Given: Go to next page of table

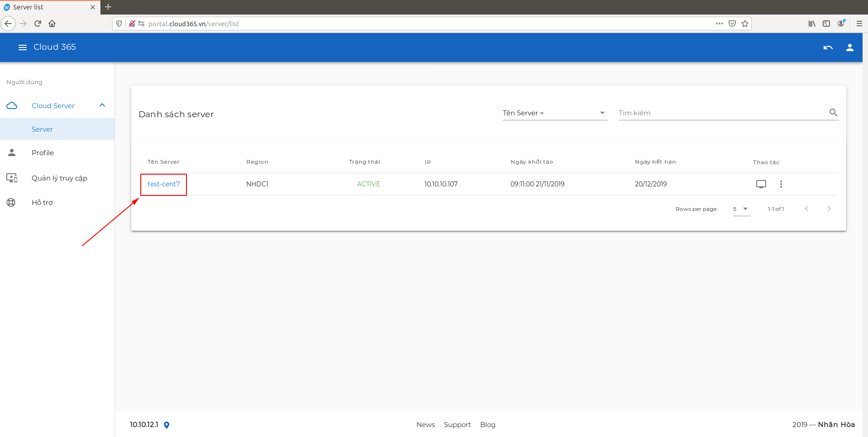Looking at the screenshot, I should click(x=829, y=209).
